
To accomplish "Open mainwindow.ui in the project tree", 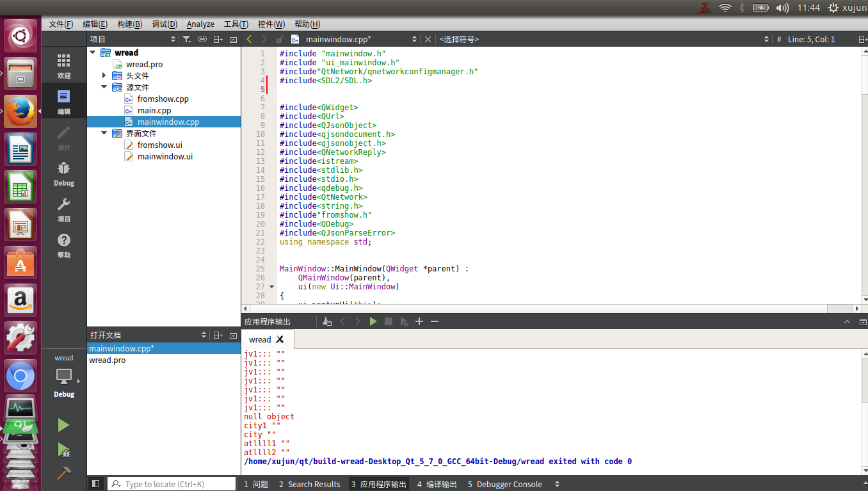I will (x=165, y=156).
